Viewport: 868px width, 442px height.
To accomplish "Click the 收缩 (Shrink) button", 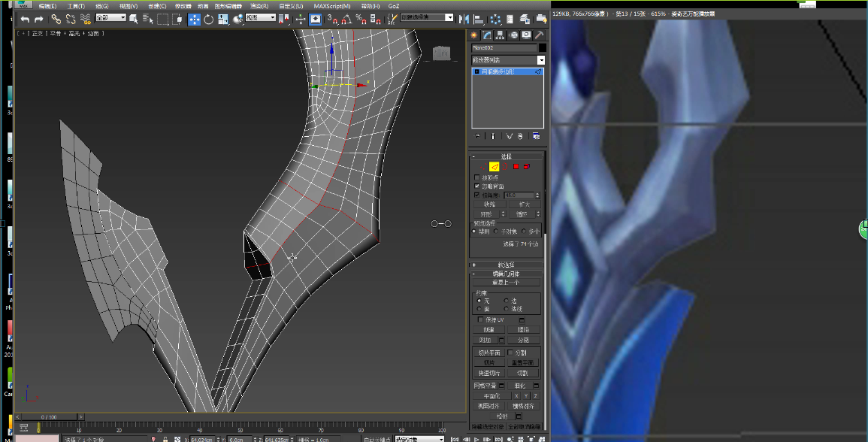I will click(489, 204).
